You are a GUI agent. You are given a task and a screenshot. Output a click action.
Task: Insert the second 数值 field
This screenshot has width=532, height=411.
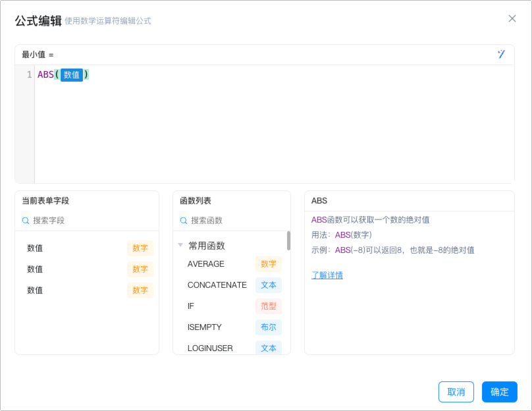pos(87,269)
